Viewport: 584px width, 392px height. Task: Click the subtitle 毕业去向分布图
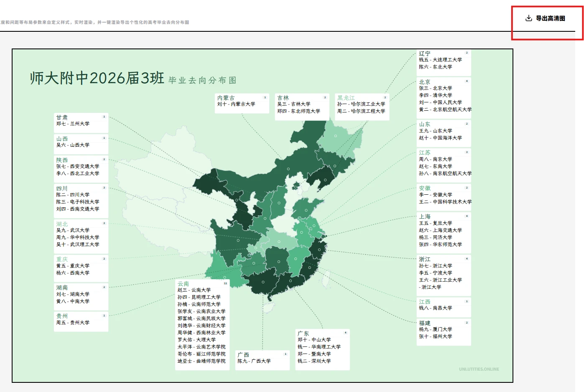click(x=202, y=80)
